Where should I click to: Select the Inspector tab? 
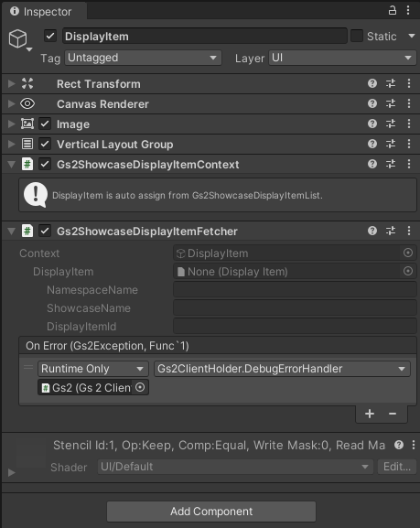coord(44,12)
